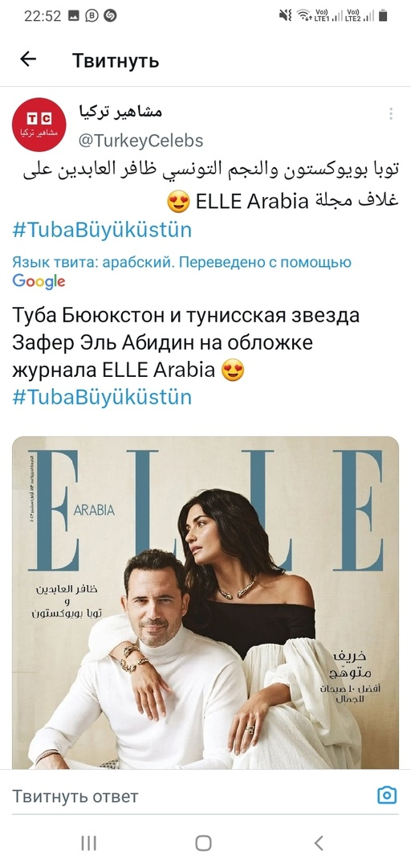Tap the back arrow next to Твитнуть
The image size is (411, 868).
coord(27,59)
